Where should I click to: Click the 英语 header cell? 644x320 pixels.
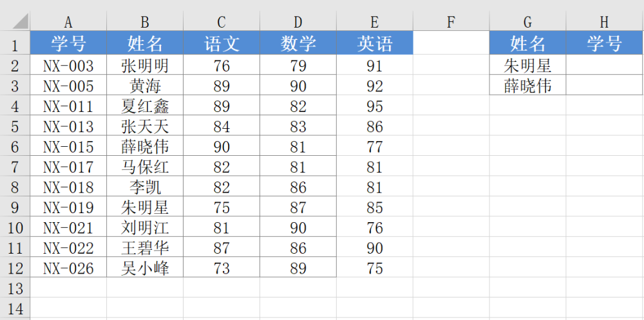(375, 44)
